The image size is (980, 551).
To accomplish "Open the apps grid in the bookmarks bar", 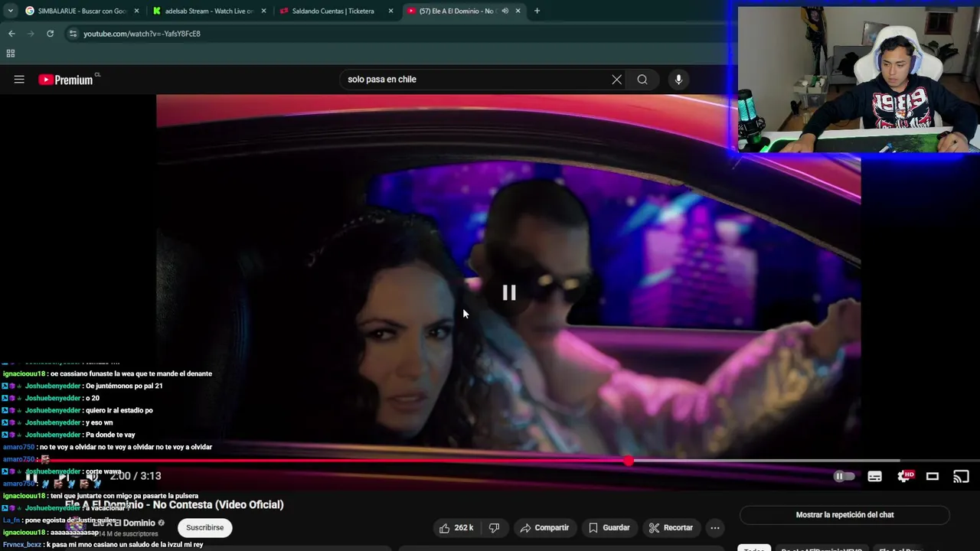I will click(11, 54).
